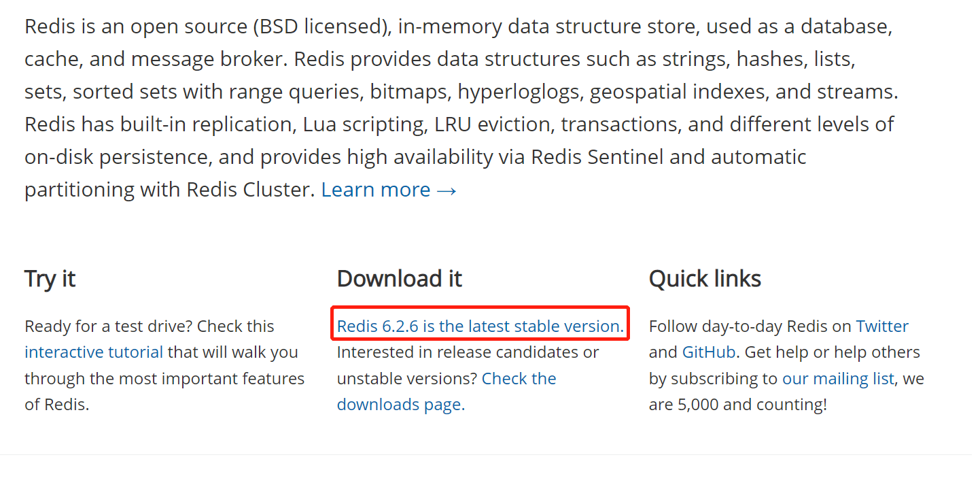Image resolution: width=980 pixels, height=487 pixels.
Task: Click the 'our mailing list' link
Action: [x=838, y=378]
